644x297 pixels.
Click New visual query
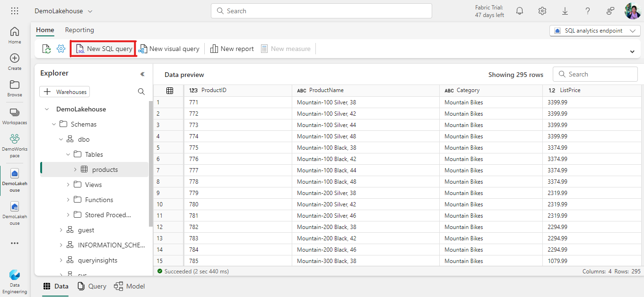169,49
